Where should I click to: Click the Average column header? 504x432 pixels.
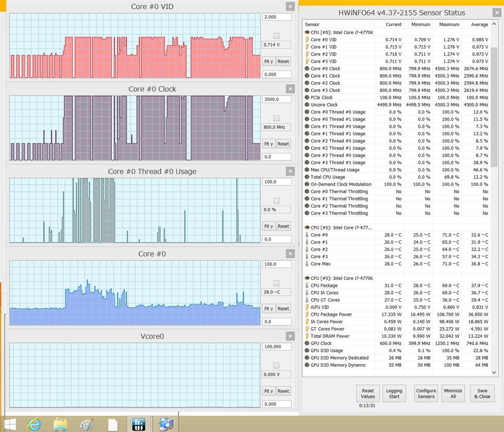click(479, 25)
